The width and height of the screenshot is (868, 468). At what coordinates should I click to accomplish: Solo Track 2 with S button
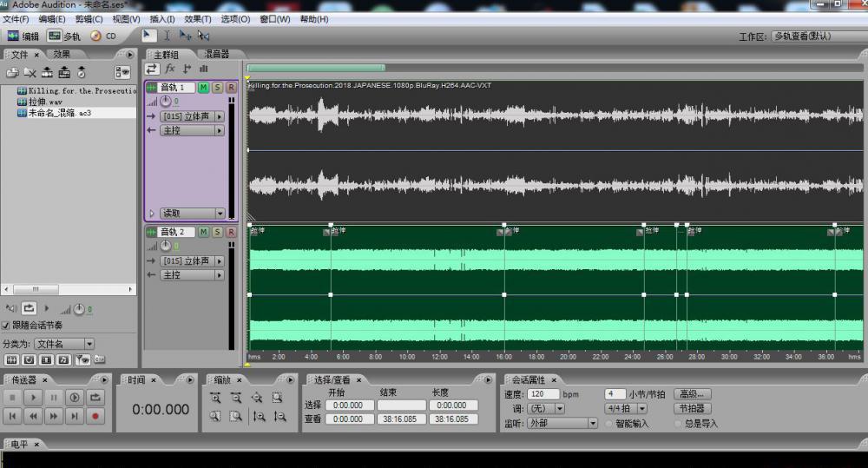(218, 232)
